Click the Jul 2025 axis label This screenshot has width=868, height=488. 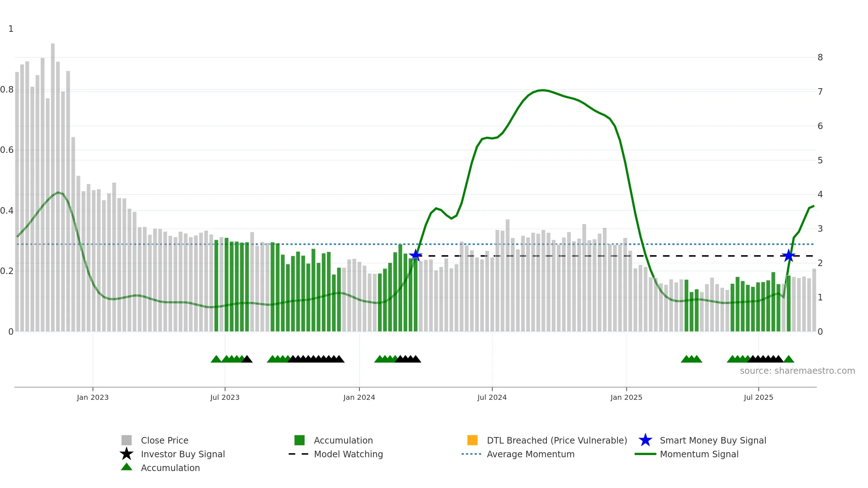[758, 397]
